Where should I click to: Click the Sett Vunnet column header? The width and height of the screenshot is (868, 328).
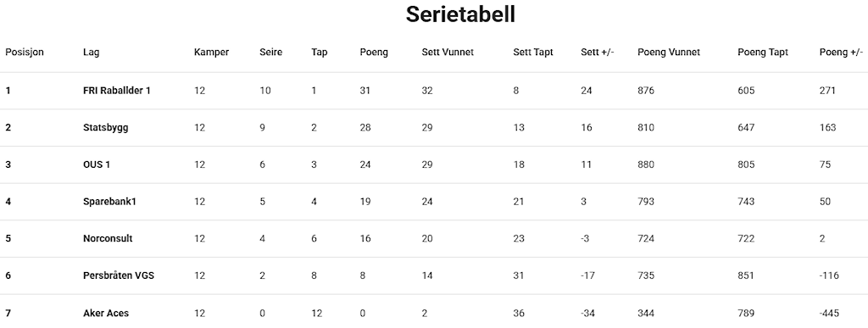448,52
